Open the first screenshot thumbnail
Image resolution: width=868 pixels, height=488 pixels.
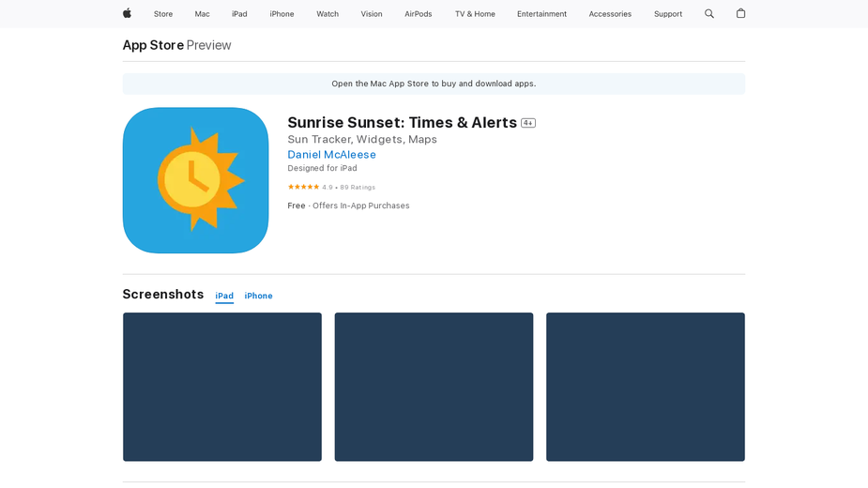pos(222,387)
